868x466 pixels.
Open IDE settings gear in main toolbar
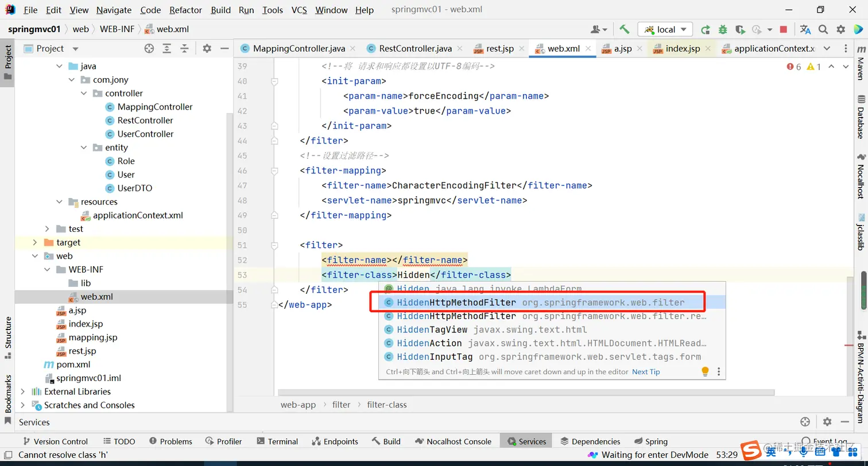(841, 29)
